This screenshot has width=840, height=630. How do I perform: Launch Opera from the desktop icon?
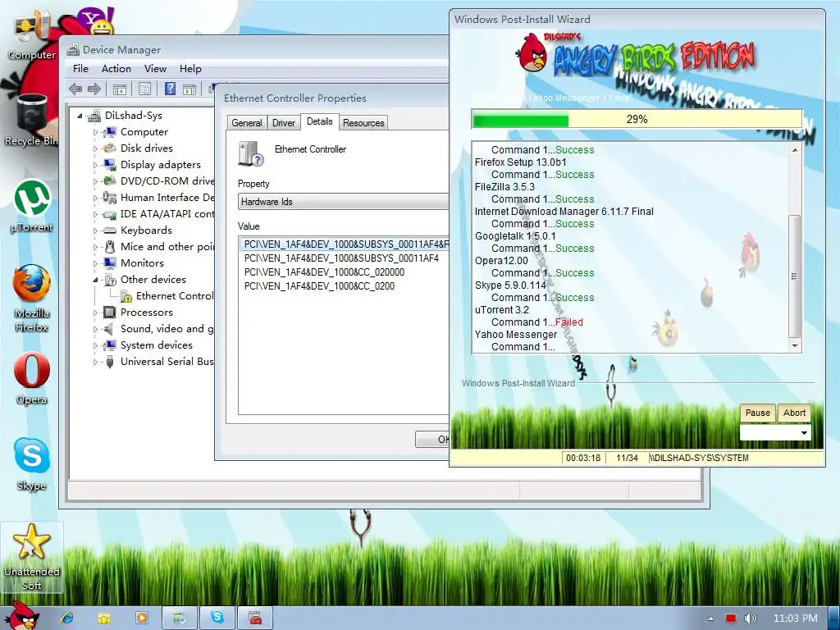coord(32,378)
